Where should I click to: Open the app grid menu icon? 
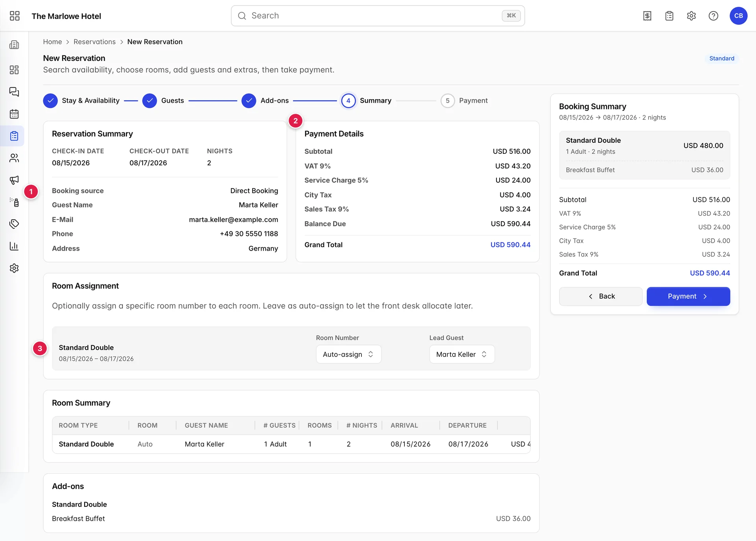coord(15,16)
